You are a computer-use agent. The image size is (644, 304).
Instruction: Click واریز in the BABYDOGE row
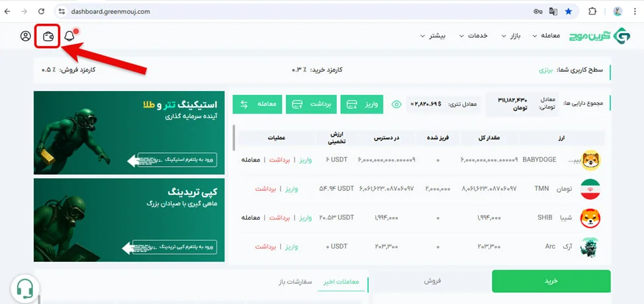pos(304,160)
